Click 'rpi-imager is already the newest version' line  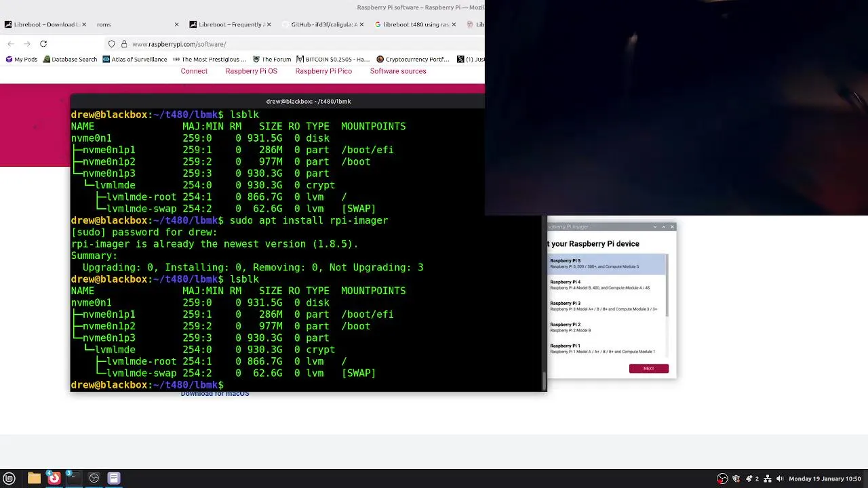(214, 244)
